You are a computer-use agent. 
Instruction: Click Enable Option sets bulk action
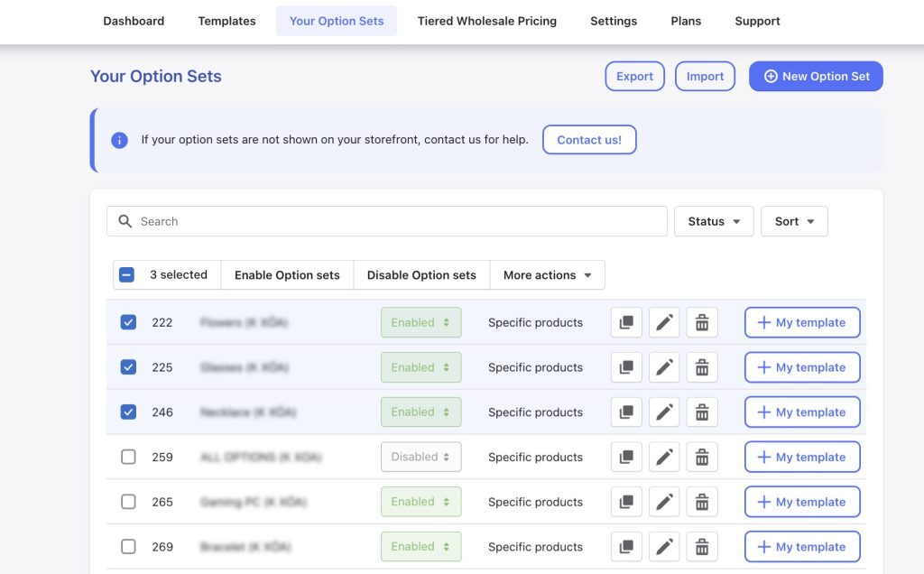[287, 274]
